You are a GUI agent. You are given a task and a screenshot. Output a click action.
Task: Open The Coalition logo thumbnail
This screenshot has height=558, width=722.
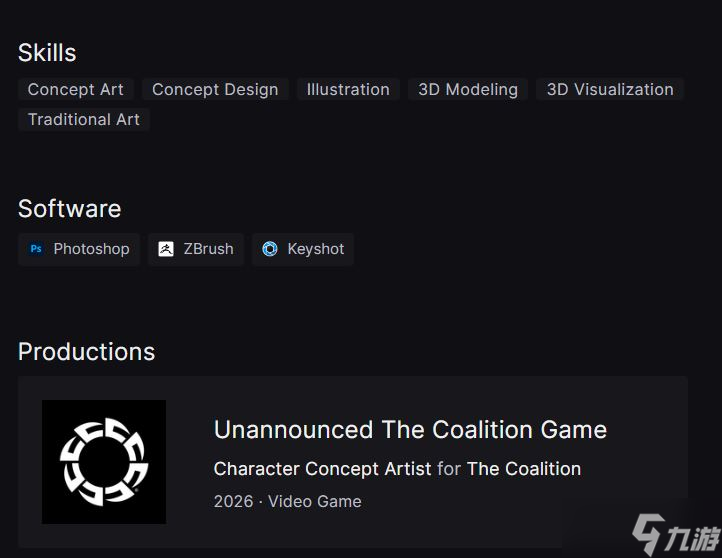(104, 462)
